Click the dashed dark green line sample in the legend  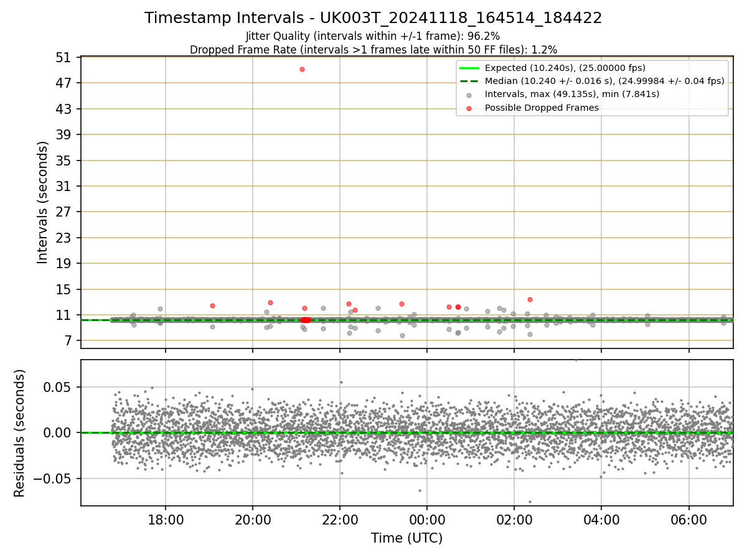pyautogui.click(x=469, y=81)
